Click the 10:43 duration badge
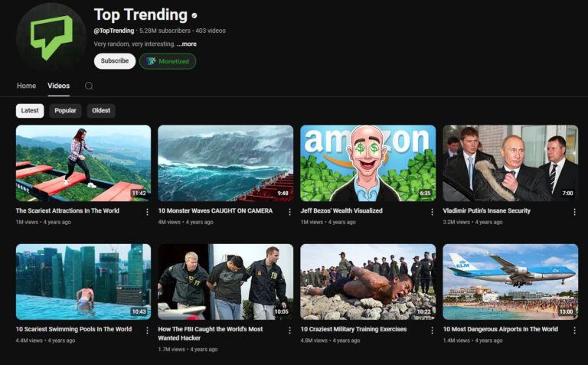This screenshot has width=588, height=365. pos(139,311)
